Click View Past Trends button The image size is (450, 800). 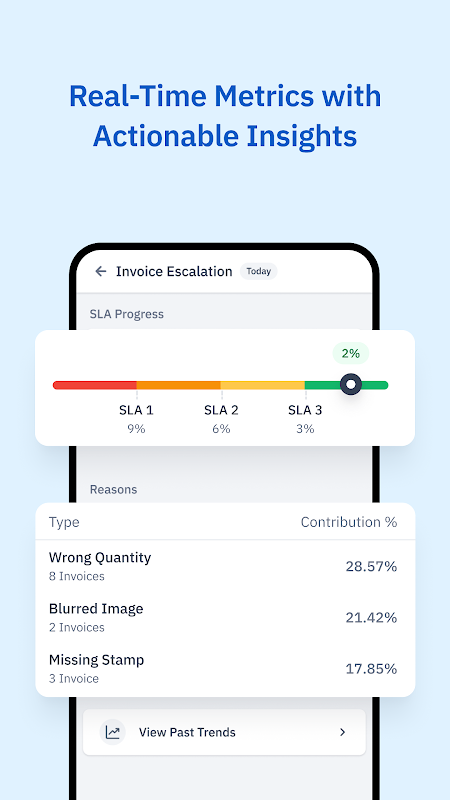click(x=224, y=732)
